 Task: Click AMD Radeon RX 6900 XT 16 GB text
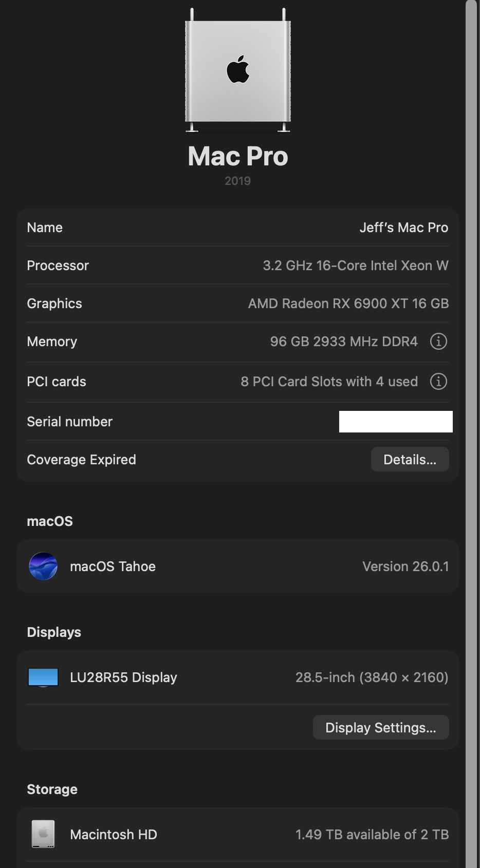click(348, 303)
